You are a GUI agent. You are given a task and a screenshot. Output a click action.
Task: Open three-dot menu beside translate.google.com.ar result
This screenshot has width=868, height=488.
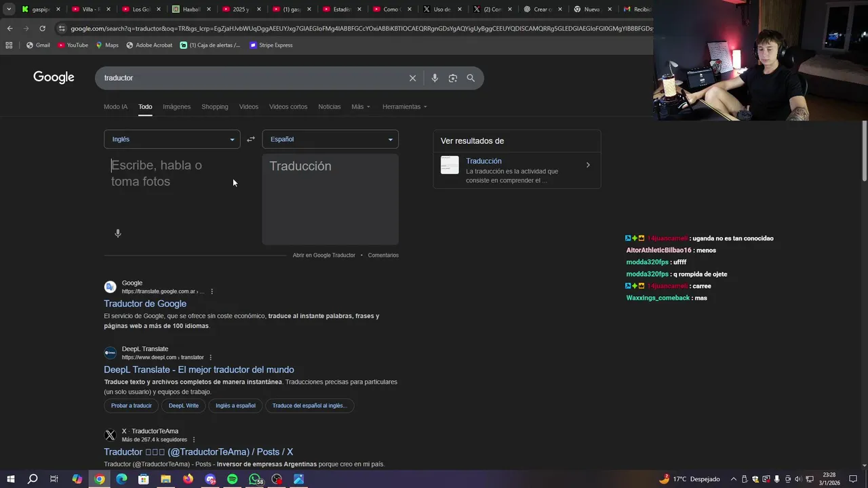(212, 291)
